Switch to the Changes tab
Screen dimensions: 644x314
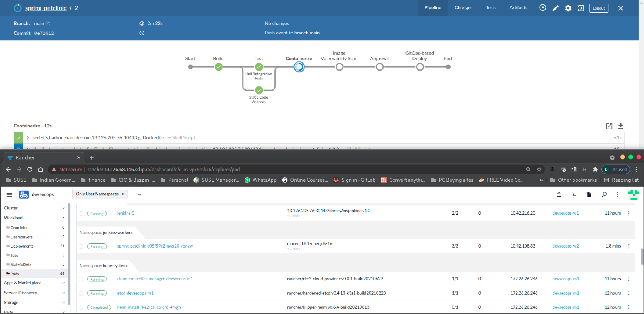pos(463,8)
